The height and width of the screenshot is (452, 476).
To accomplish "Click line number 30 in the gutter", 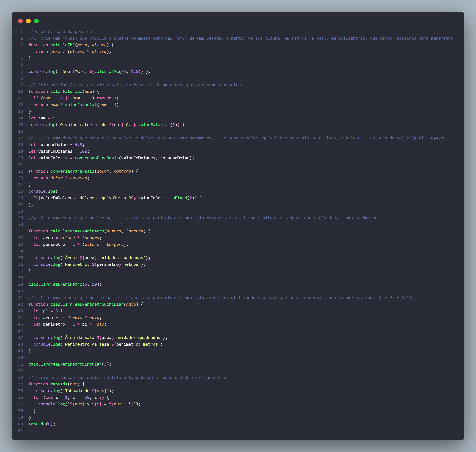I will pos(20,225).
